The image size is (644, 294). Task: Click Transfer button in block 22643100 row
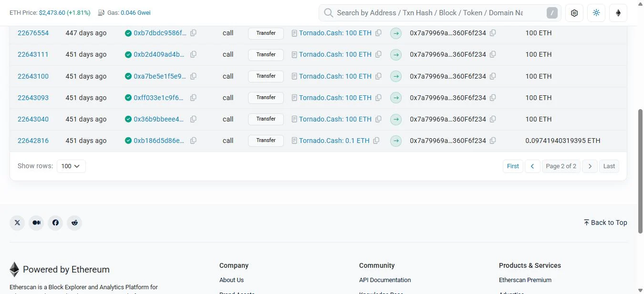click(x=266, y=76)
